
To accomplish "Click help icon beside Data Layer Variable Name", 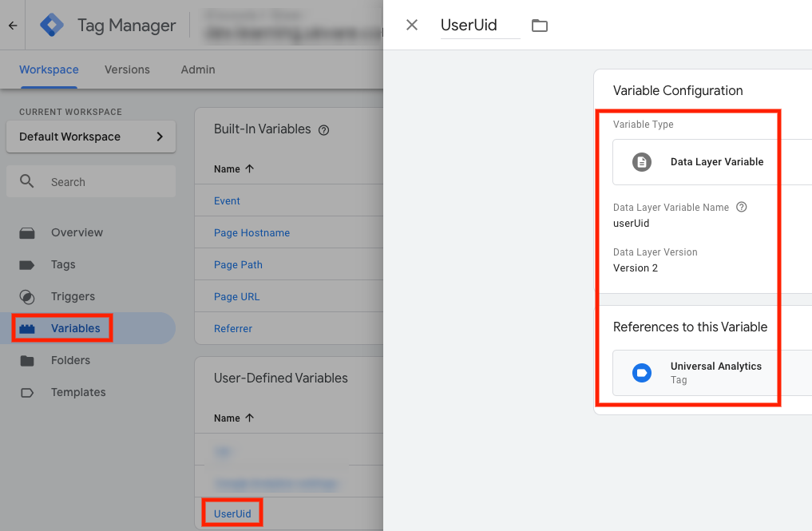I will pos(741,207).
